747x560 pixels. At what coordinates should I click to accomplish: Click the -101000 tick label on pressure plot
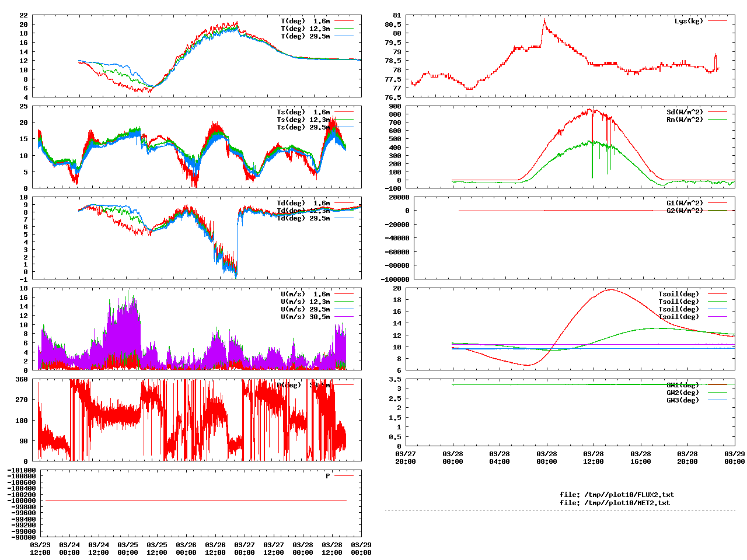22,470
